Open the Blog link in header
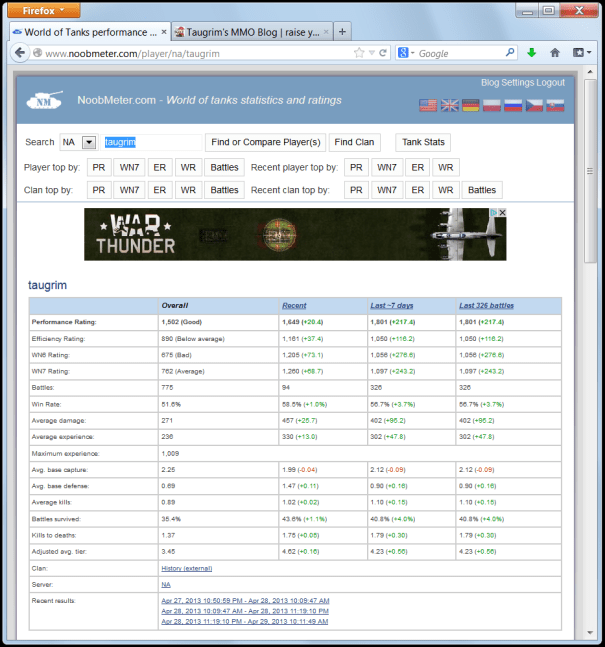 click(490, 83)
